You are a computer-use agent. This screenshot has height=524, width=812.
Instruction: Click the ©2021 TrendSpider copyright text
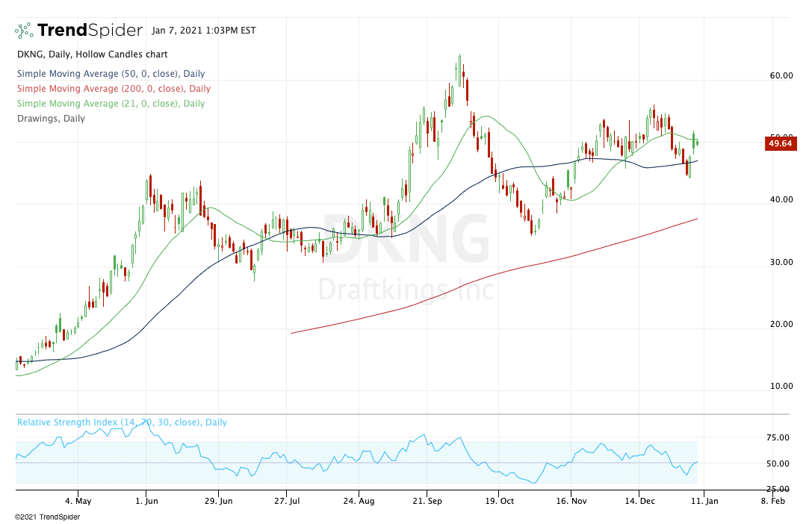tap(47, 517)
